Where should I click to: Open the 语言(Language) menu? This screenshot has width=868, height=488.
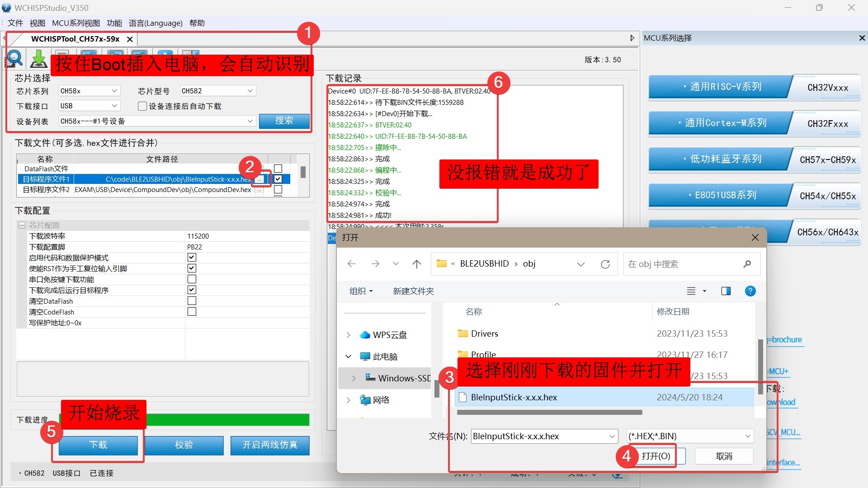point(156,23)
